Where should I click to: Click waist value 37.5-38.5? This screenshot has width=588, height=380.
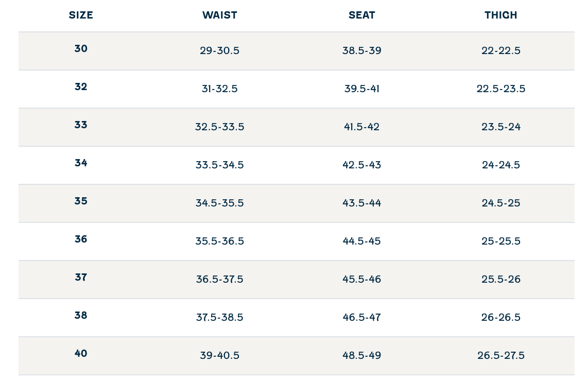tap(220, 318)
